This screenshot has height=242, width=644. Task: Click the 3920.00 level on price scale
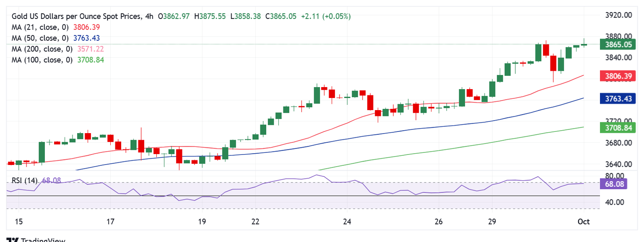(x=618, y=15)
